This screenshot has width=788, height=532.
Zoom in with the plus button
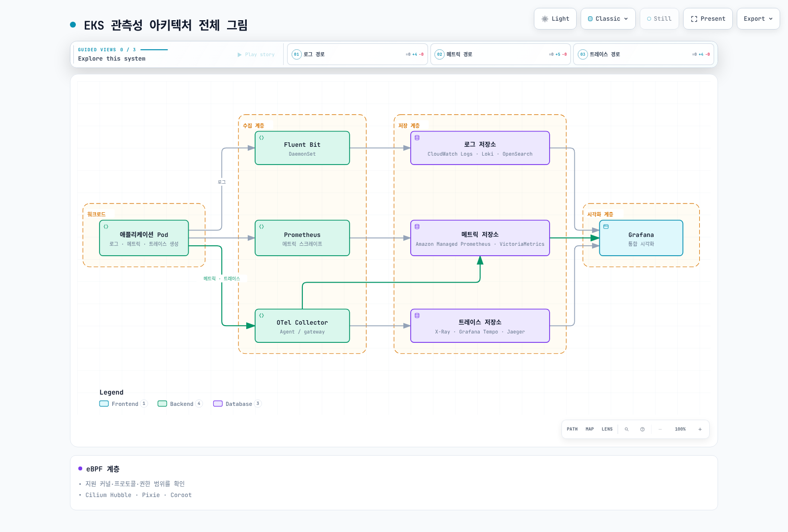click(x=700, y=429)
